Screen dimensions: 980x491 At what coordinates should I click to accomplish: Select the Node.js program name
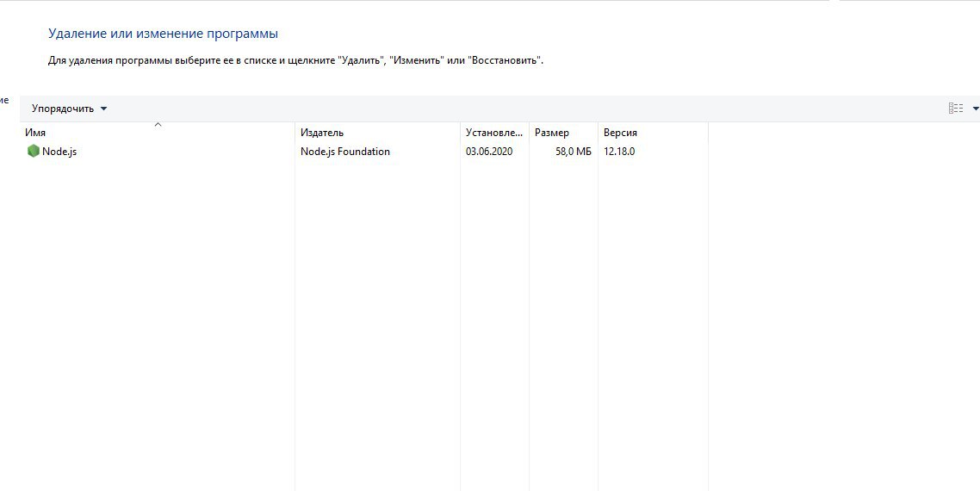pyautogui.click(x=59, y=152)
